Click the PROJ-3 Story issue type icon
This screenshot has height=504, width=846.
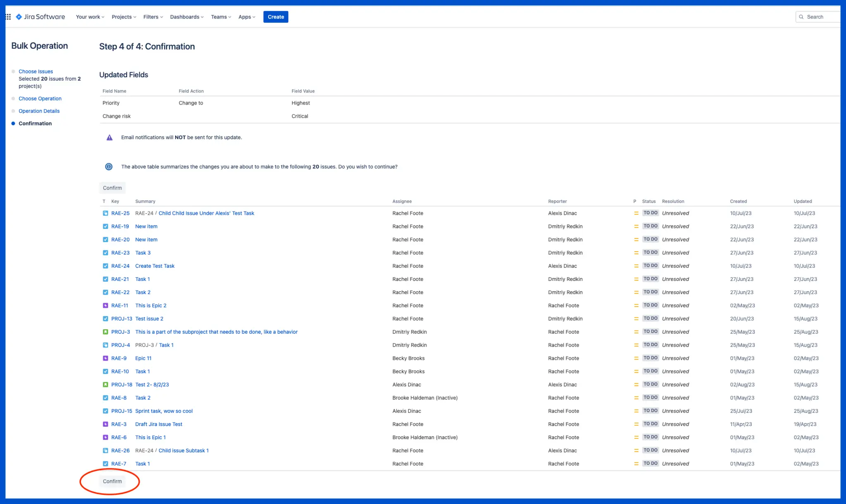105,332
